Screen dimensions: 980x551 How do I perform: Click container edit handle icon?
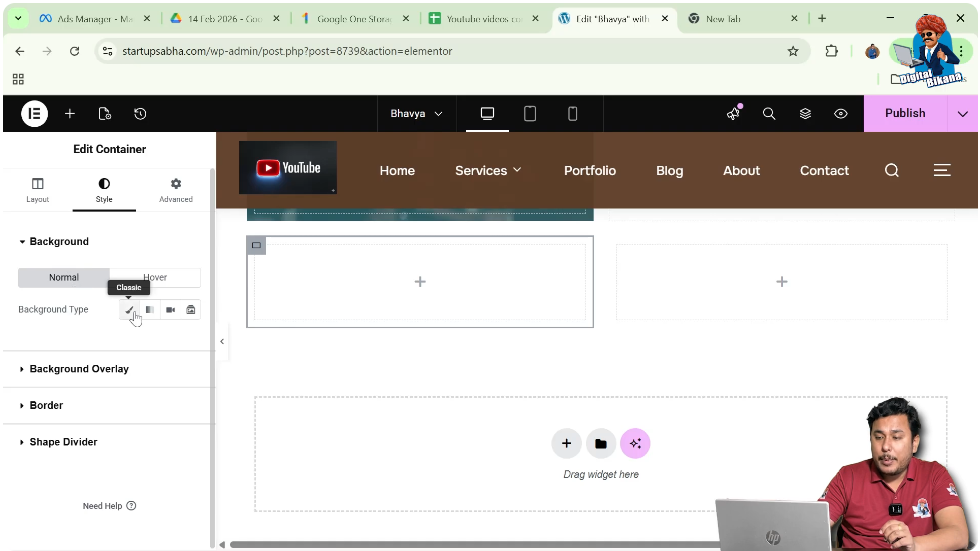tap(256, 245)
